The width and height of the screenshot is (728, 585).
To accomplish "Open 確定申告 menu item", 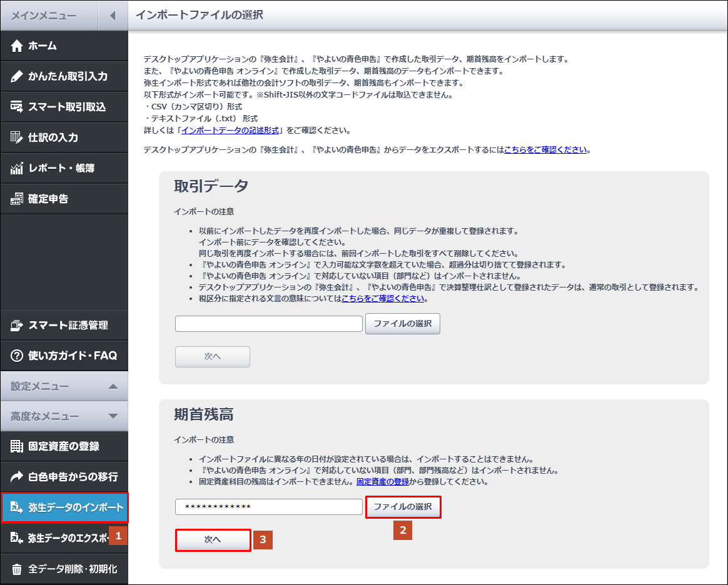I will coord(64,199).
